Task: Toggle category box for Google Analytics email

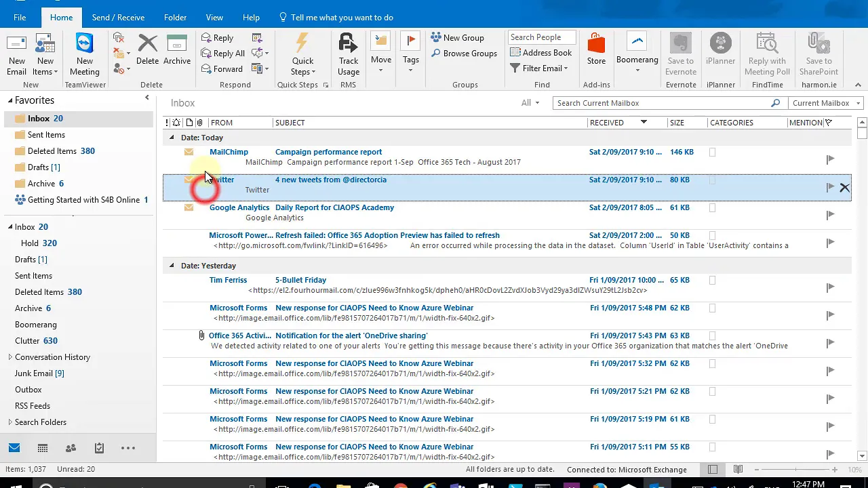Action: [x=712, y=208]
